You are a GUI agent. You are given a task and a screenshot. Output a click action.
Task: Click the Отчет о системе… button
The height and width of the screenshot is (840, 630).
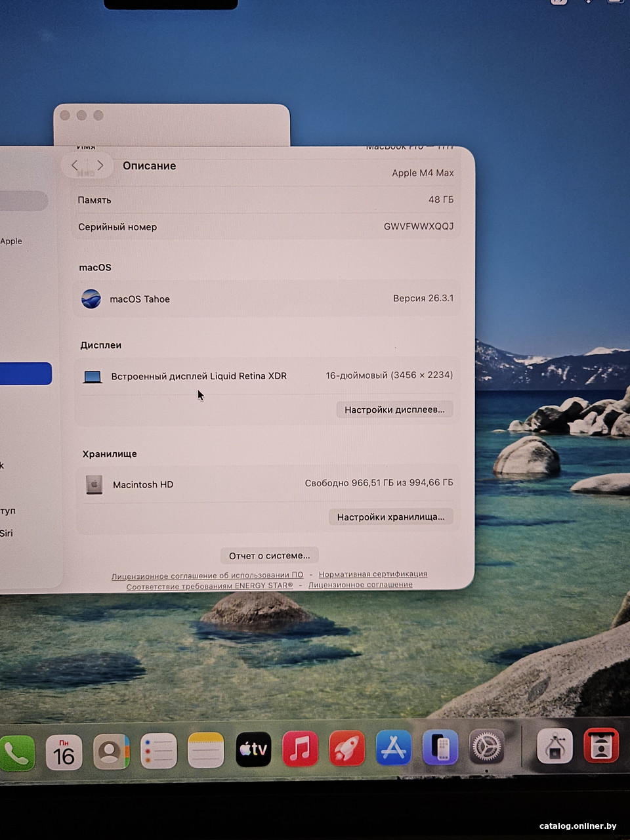pyautogui.click(x=269, y=555)
